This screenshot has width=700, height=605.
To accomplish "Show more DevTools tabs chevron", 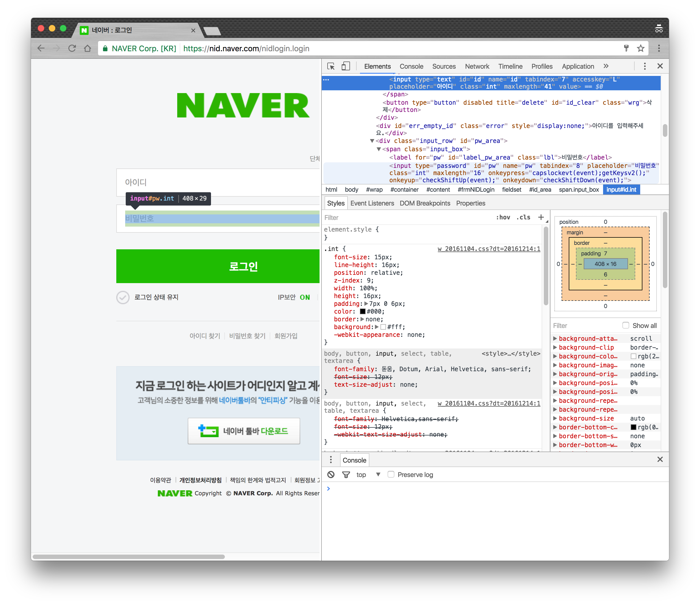I will pyautogui.click(x=606, y=66).
